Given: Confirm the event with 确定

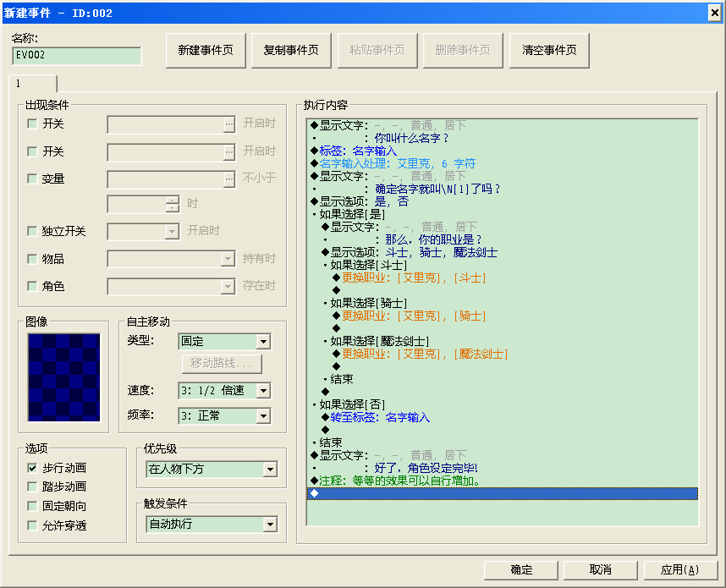Looking at the screenshot, I should [521, 570].
